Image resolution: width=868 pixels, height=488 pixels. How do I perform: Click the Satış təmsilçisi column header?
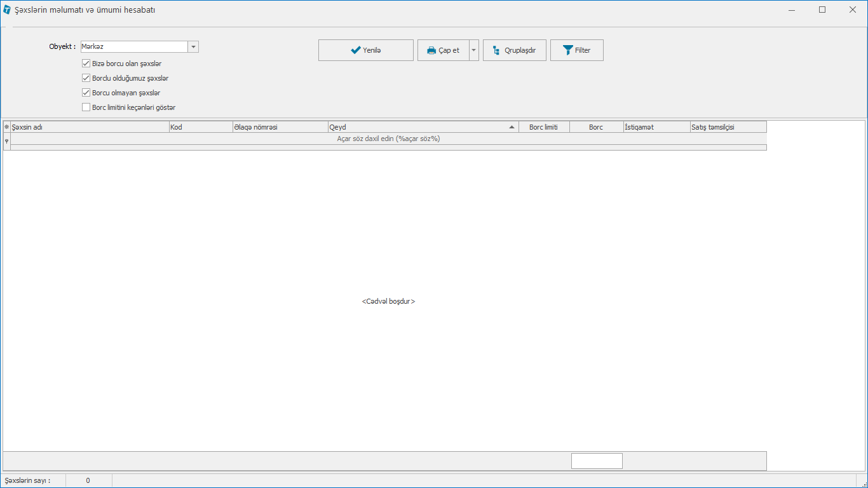coord(728,127)
